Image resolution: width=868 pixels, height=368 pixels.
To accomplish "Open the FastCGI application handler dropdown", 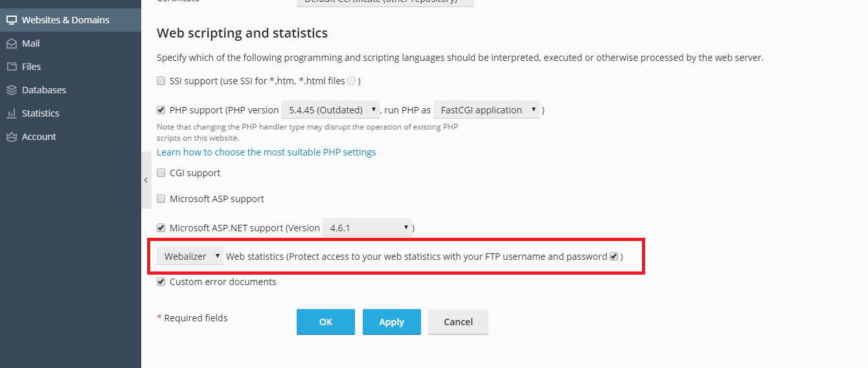I will coord(486,110).
